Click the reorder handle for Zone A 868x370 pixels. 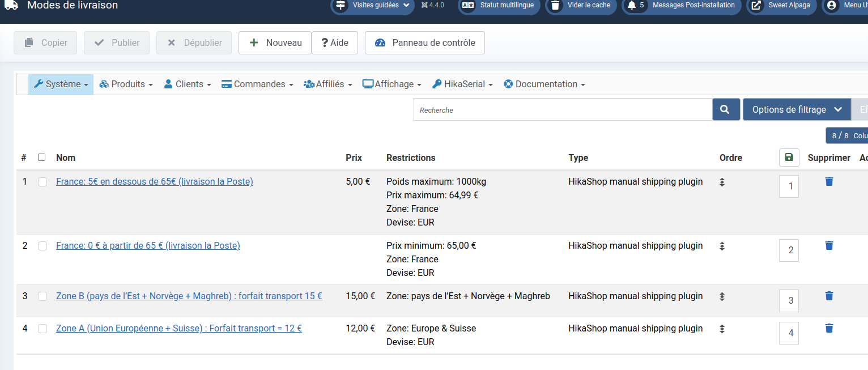click(x=722, y=329)
